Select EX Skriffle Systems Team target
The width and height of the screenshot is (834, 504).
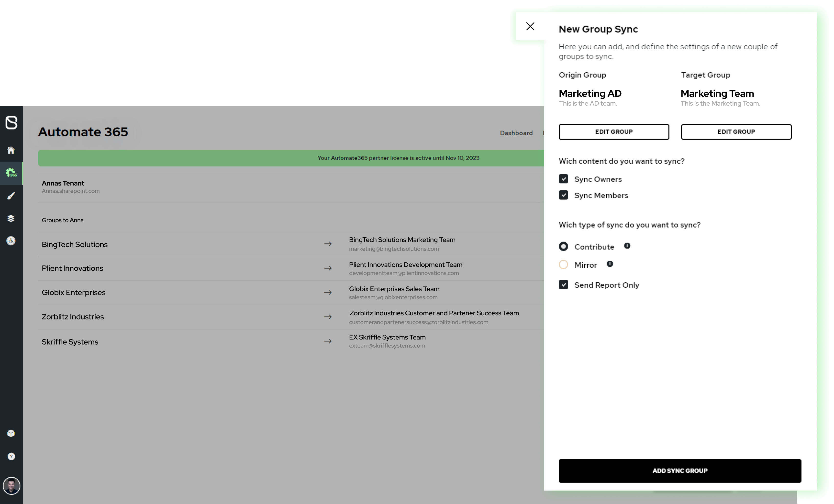coord(387,337)
